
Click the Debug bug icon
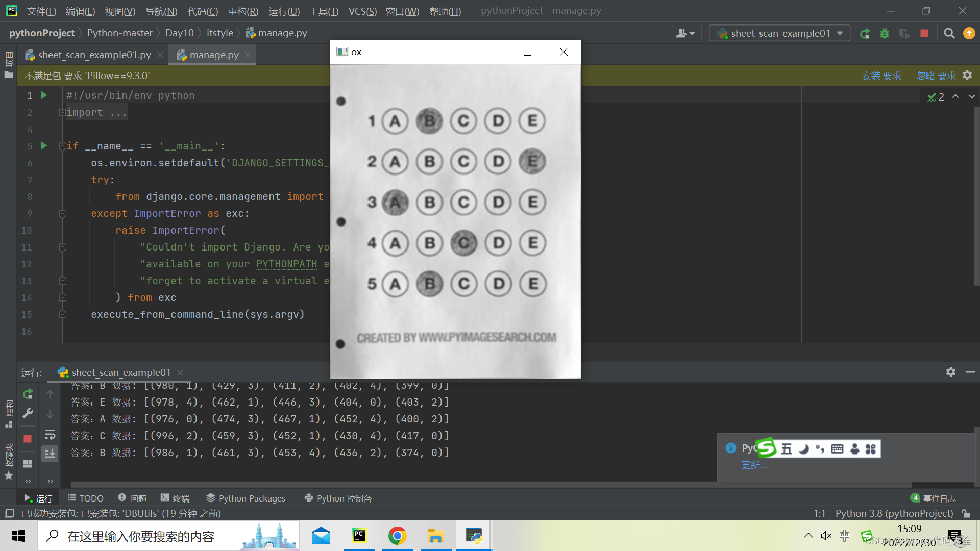click(x=885, y=34)
